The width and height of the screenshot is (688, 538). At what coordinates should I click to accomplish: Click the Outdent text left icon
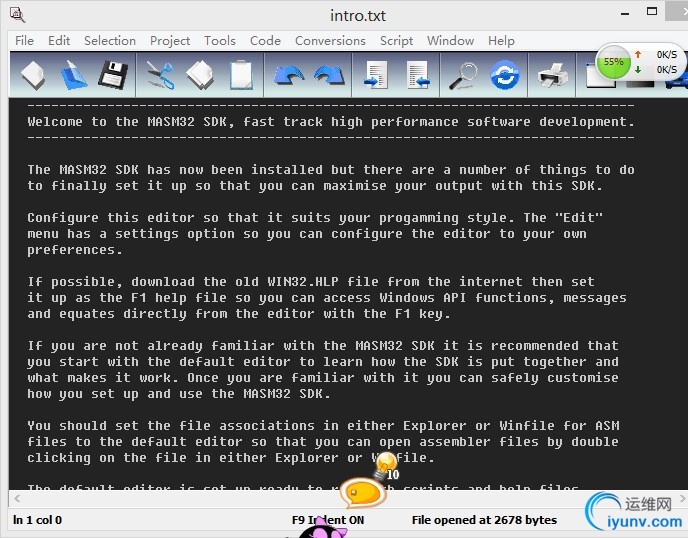(417, 75)
